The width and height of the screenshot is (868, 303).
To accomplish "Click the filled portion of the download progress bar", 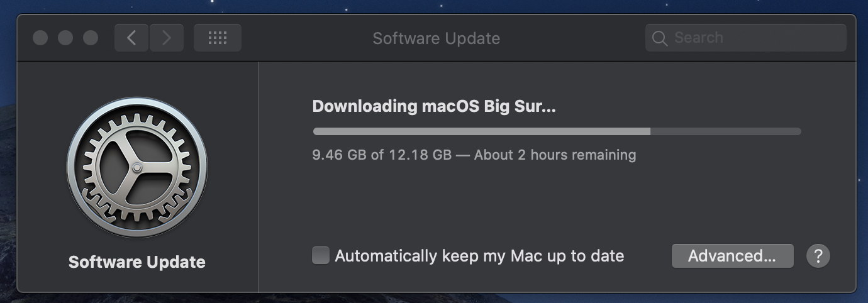I will point(481,131).
